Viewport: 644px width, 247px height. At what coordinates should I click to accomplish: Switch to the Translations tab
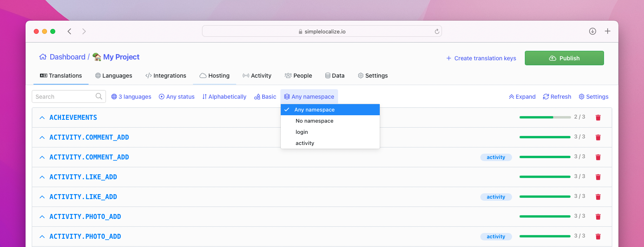61,76
